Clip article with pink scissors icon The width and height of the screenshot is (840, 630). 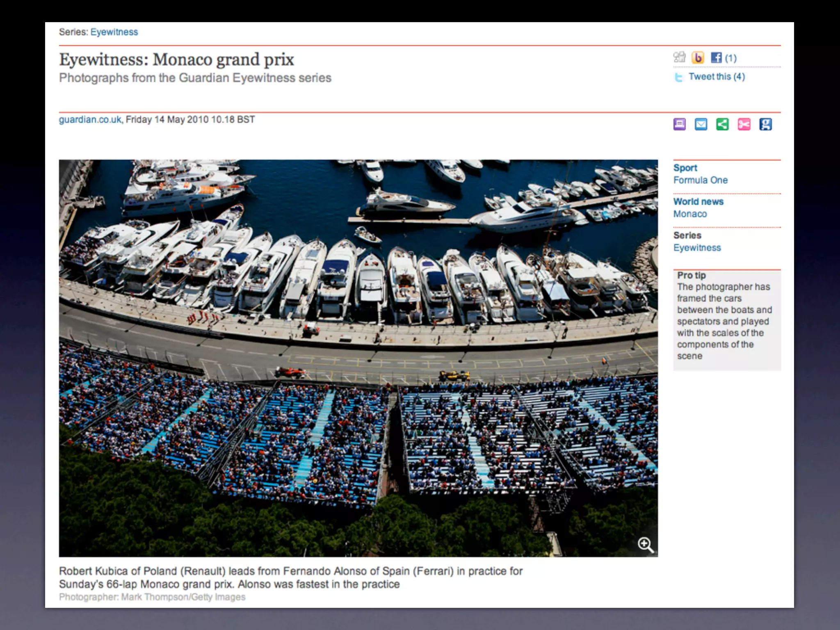pos(744,124)
